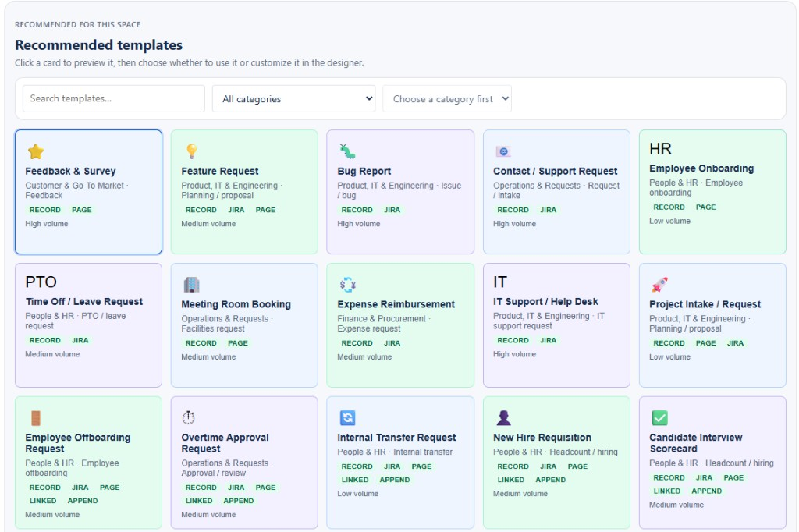Open the All categories dropdown
This screenshot has height=532, width=799.
(293, 99)
